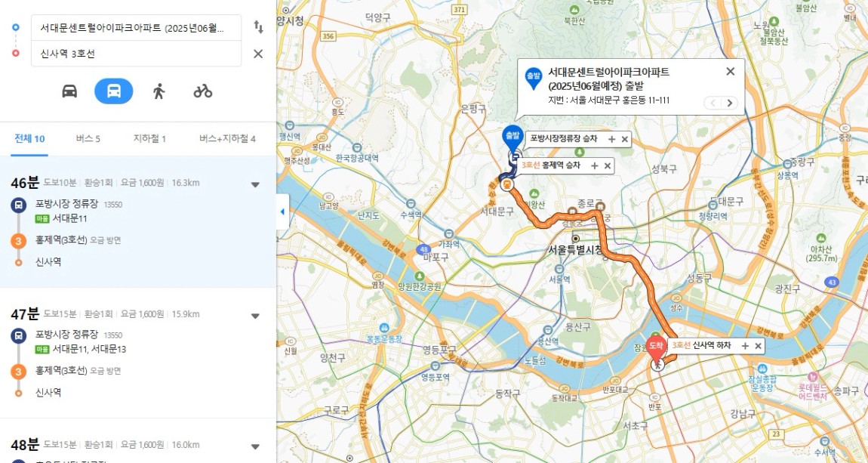Swap origin and destination arrows
This screenshot has width=868, height=463.
(x=258, y=27)
